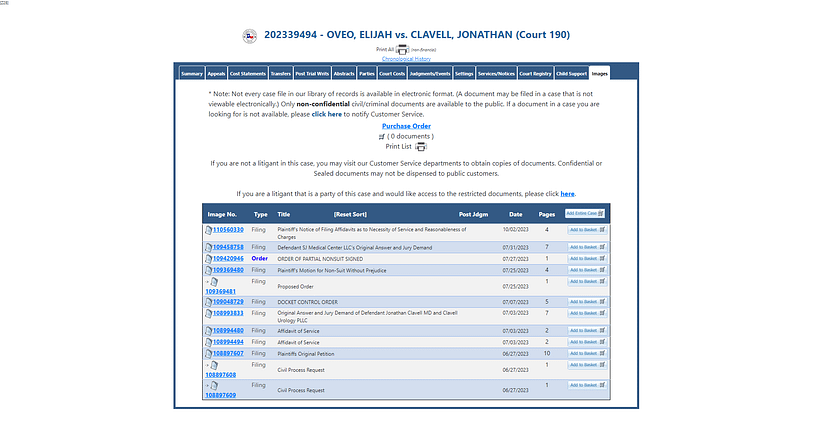Open document icon above 108897609

pyautogui.click(x=214, y=386)
